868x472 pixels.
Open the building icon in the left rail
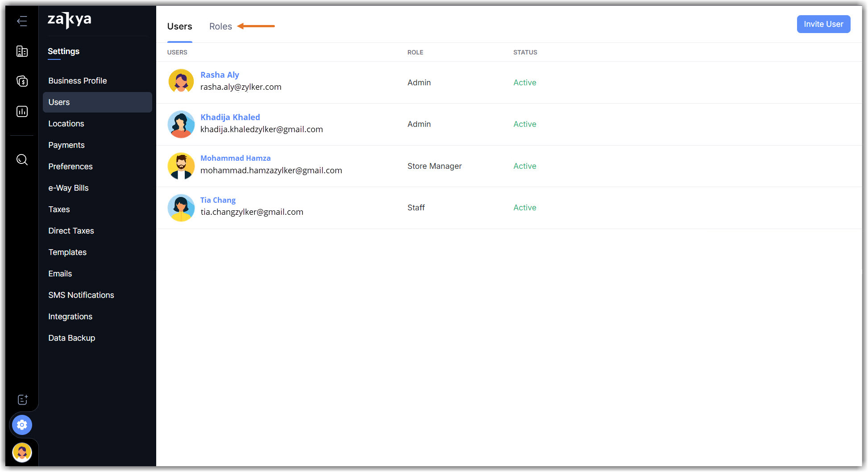tap(22, 51)
